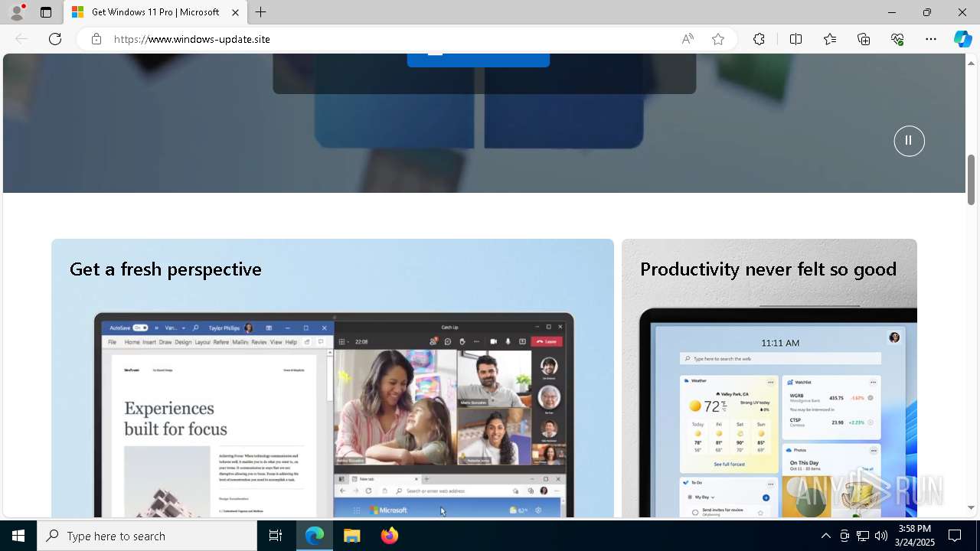Open File Explorer from taskbar
This screenshot has width=980, height=551.
[352, 536]
